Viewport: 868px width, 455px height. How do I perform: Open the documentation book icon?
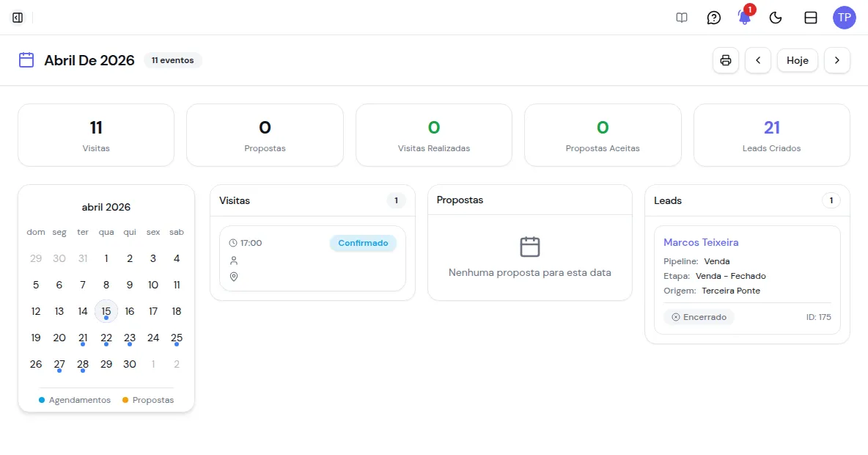[x=682, y=18]
